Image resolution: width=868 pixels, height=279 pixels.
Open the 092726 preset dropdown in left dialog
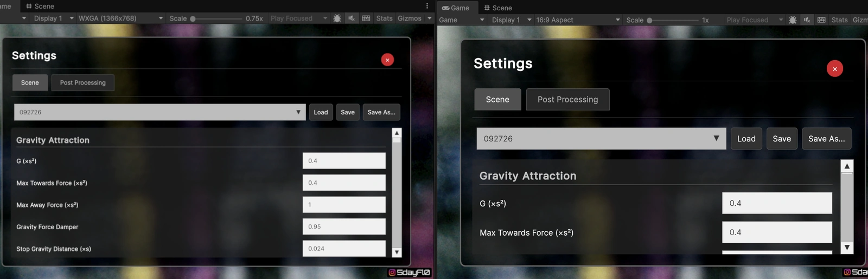tap(159, 112)
